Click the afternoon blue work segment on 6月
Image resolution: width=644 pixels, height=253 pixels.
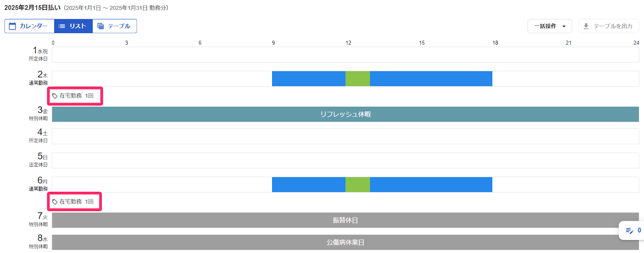[x=431, y=185]
